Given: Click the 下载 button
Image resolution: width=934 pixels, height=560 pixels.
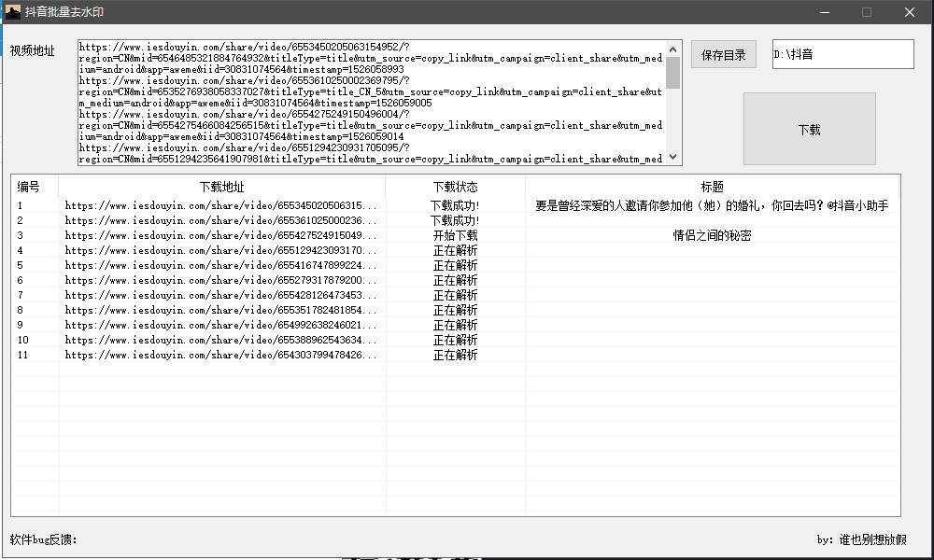Looking at the screenshot, I should point(809,129).
